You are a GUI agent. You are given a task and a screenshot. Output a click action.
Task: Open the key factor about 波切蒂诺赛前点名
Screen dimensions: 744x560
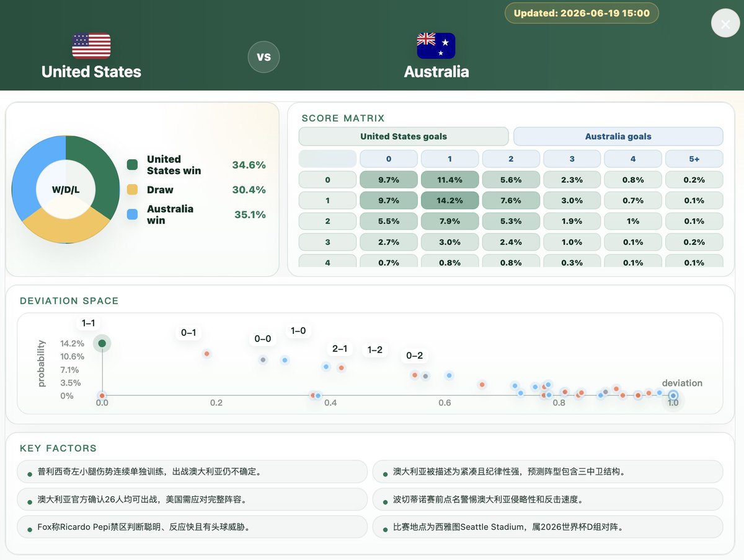[x=548, y=499]
